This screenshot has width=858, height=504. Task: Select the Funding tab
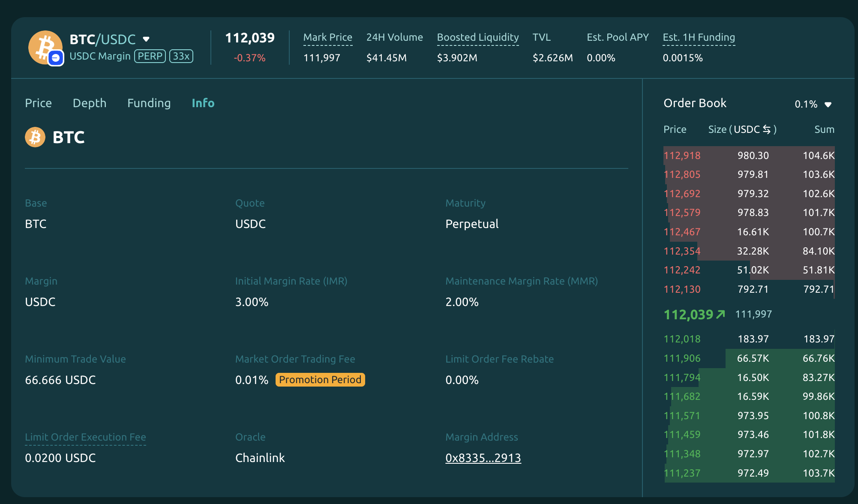click(x=149, y=103)
